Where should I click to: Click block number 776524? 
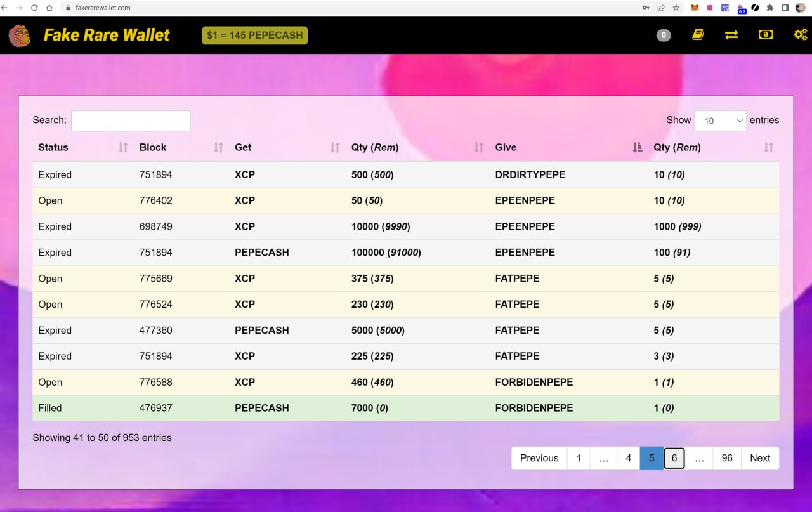[x=156, y=305]
